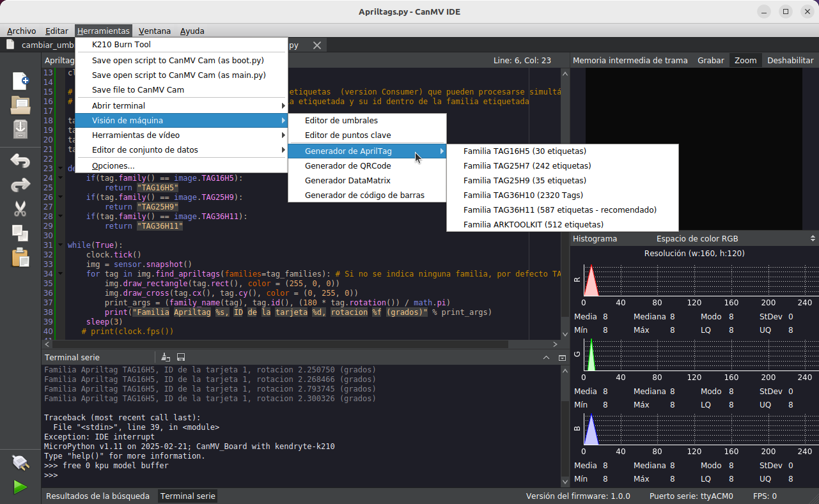
Task: Connect to the board with the plug icon
Action: coord(20,462)
